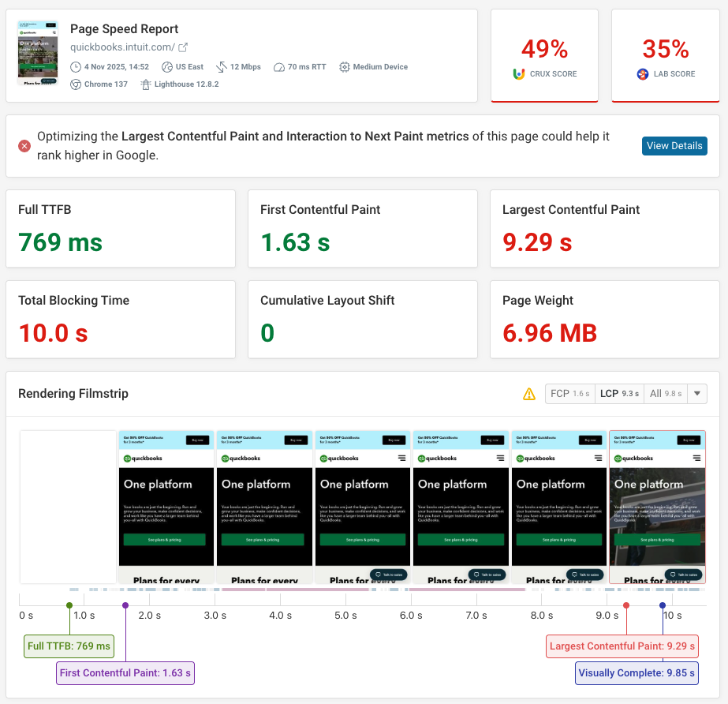Click the yellow warning triangle beside filmstrip filters
This screenshot has height=704, width=728.
[x=529, y=393]
